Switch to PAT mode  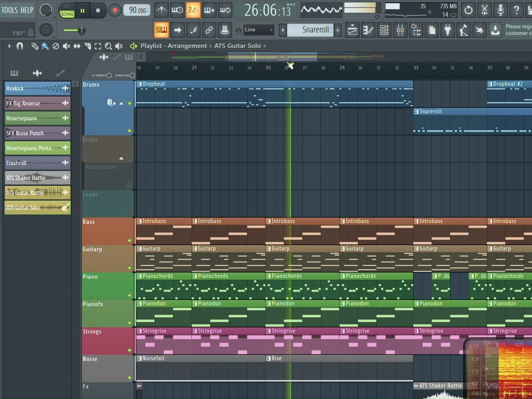pos(67,6)
